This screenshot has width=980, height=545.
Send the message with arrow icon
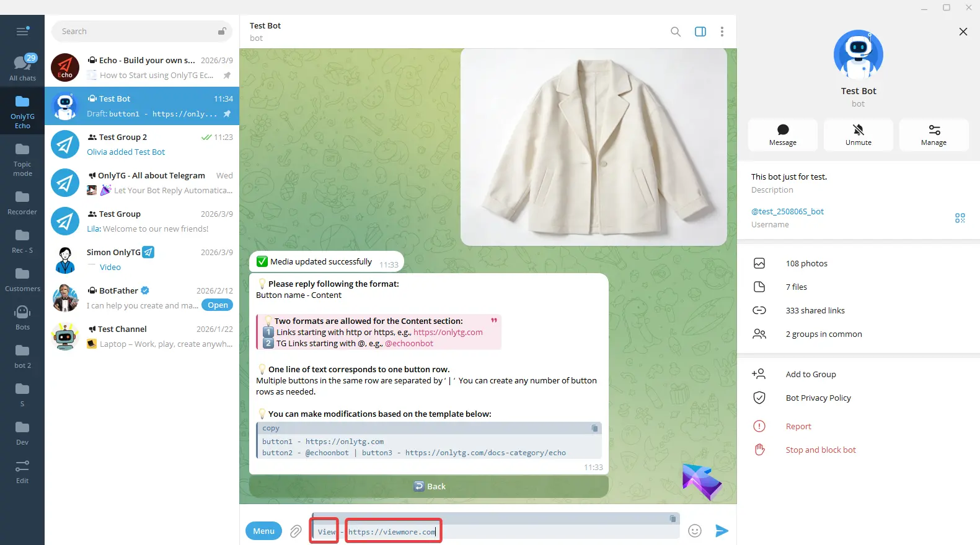pyautogui.click(x=721, y=531)
